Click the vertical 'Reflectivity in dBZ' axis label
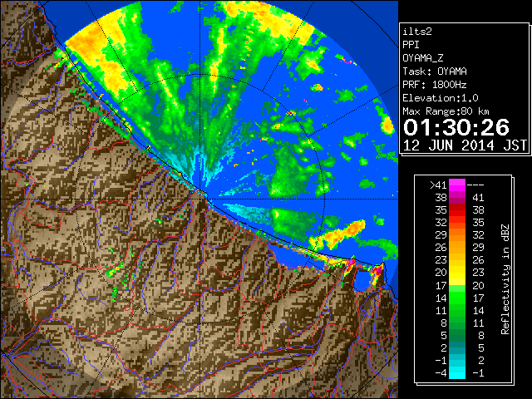Image resolution: width=532 pixels, height=399 pixels. [x=505, y=279]
